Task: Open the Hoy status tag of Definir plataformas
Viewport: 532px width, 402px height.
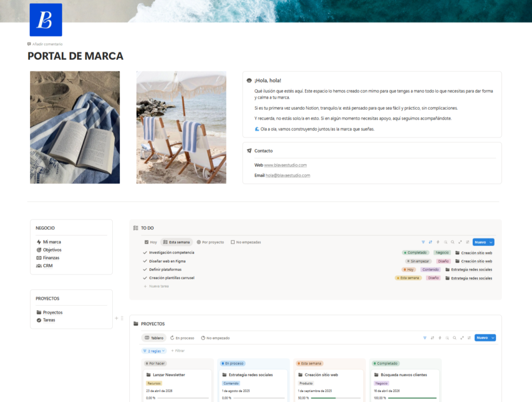Action: pyautogui.click(x=408, y=269)
